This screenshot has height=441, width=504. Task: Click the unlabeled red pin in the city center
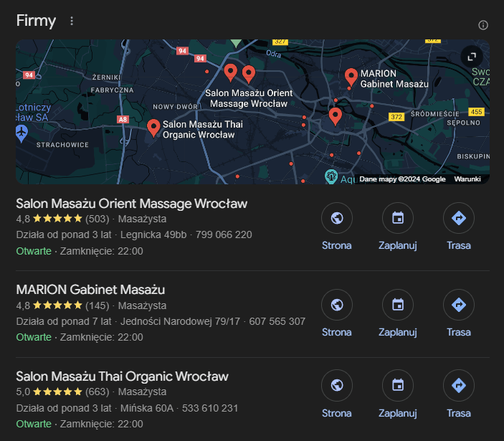336,116
